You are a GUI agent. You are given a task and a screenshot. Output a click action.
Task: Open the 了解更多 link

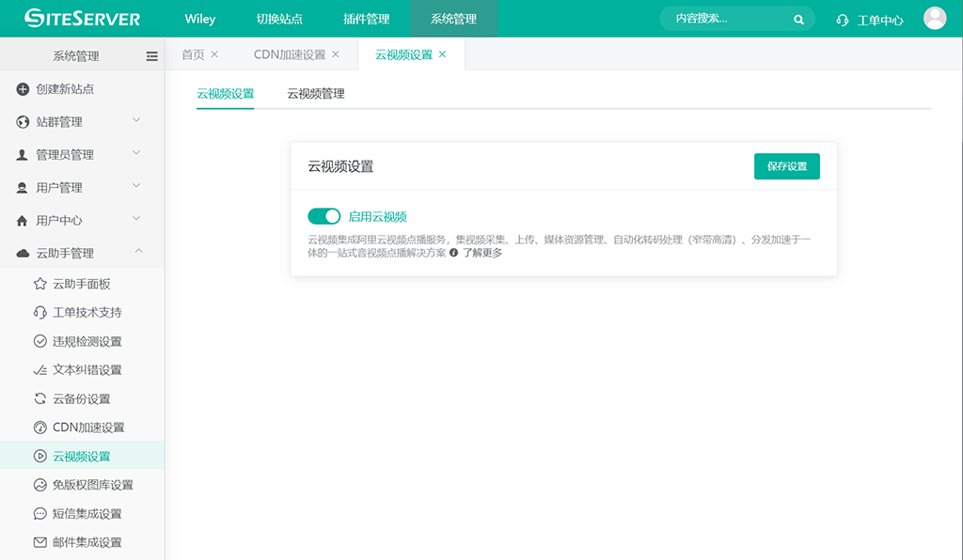pos(481,253)
